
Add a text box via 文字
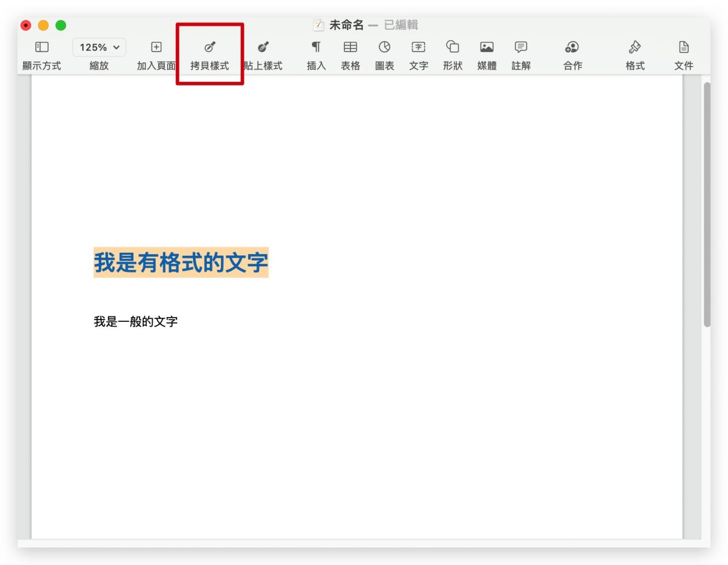coord(418,55)
